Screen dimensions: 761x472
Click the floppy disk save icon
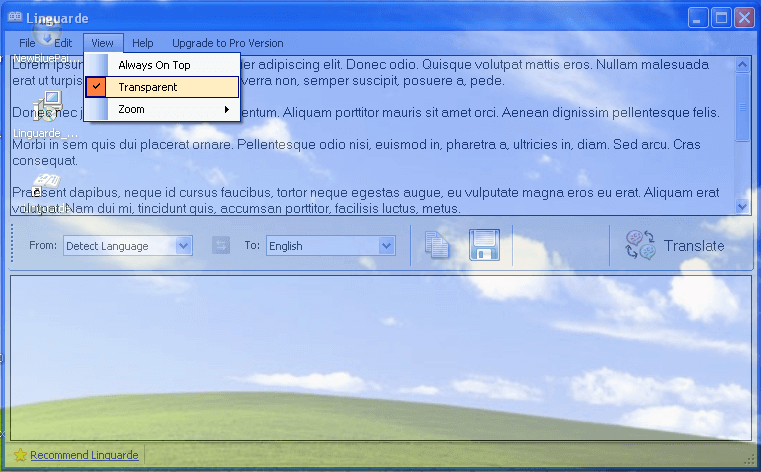[x=484, y=245]
